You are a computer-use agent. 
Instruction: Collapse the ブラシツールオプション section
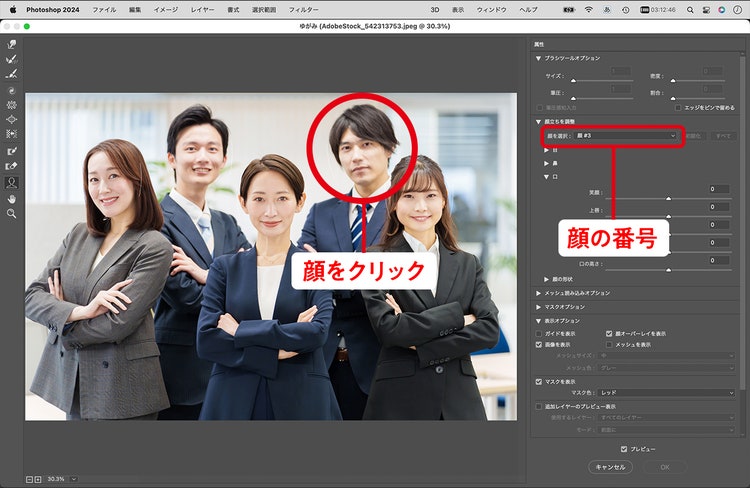539,58
